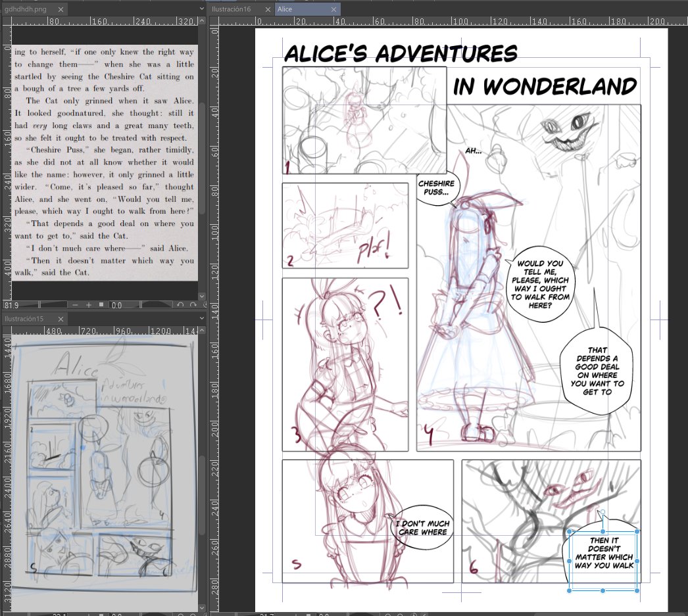
Task: Click the "AH..." text near the cat
Action: click(x=473, y=151)
